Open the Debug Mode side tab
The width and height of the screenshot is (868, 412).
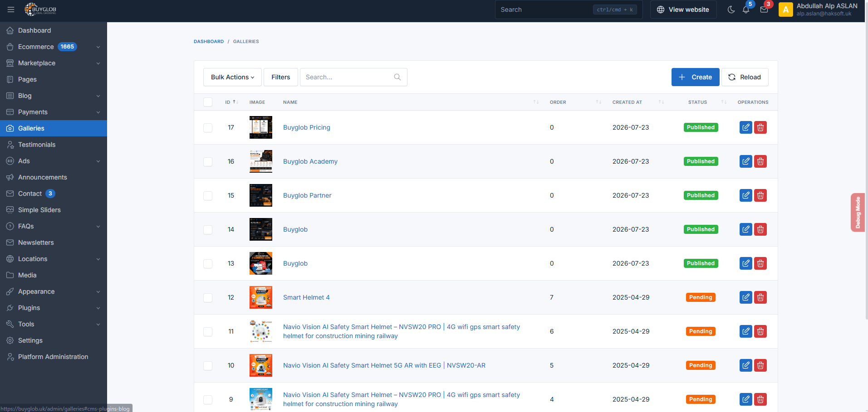(858, 213)
